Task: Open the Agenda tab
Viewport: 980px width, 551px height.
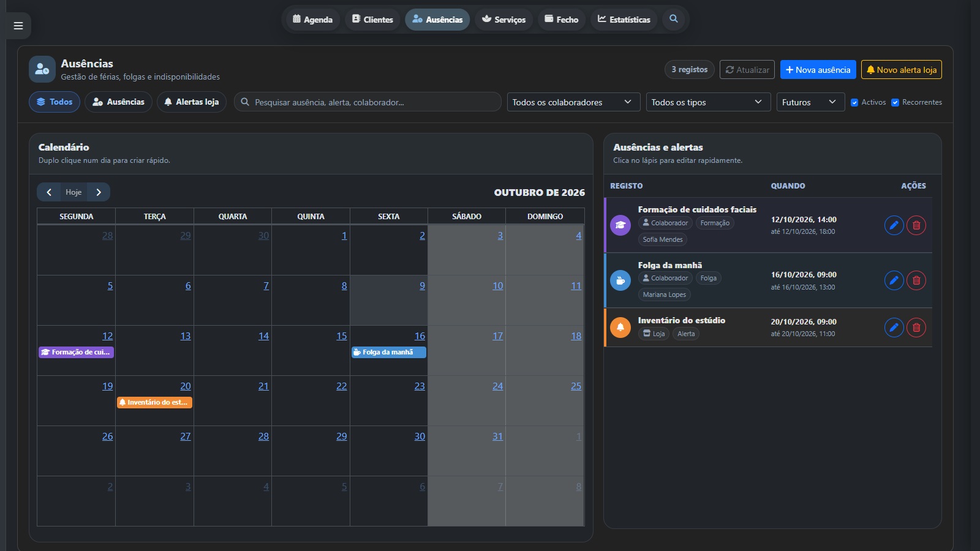Action: coord(313,20)
